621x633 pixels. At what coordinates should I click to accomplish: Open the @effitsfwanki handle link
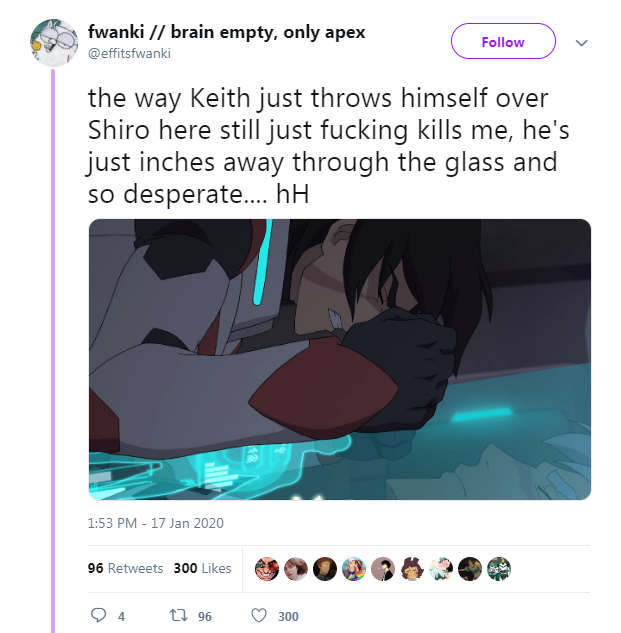coord(129,53)
